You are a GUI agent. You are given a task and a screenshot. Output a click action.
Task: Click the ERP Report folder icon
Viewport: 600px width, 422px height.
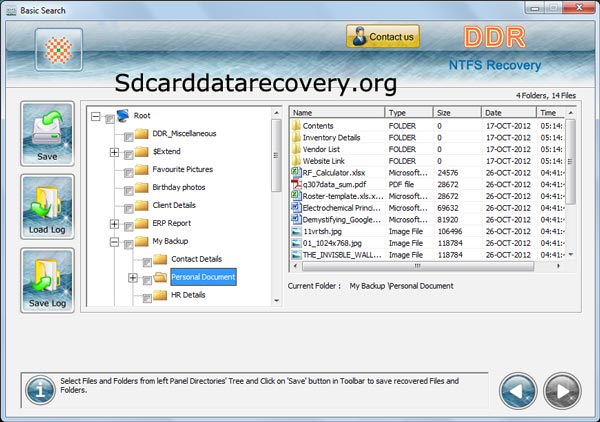click(142, 223)
